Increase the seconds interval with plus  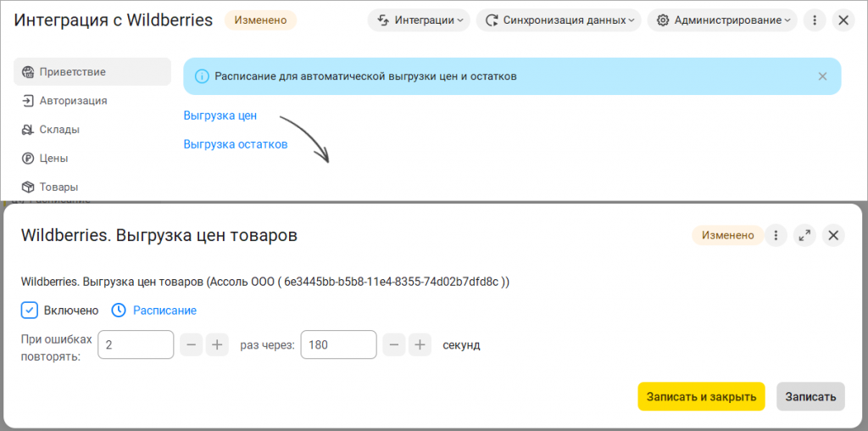click(420, 345)
